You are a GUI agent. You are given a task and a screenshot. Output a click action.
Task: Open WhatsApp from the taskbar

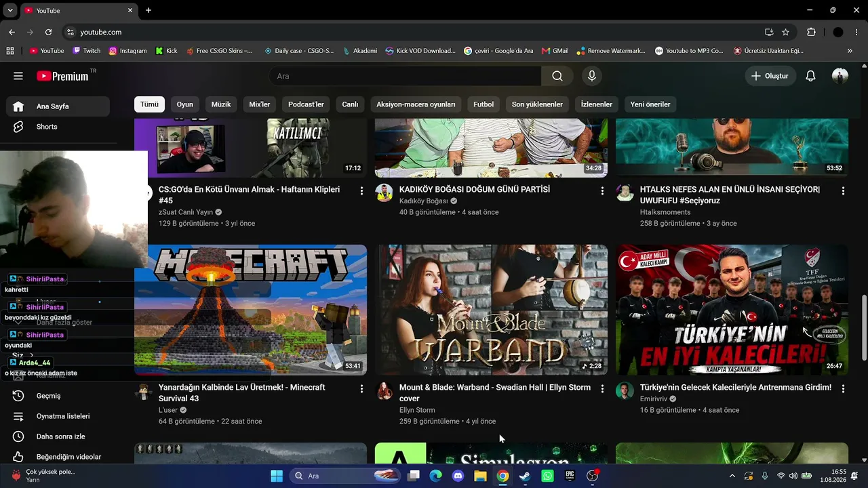tap(547, 476)
